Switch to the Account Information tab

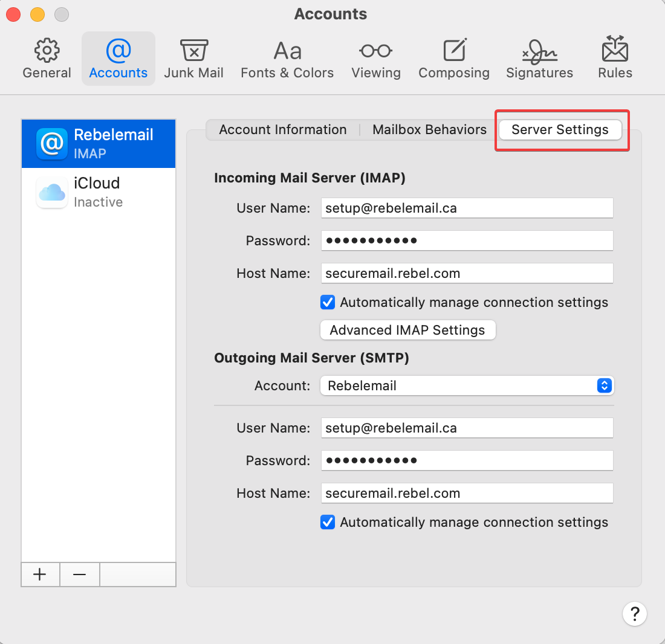283,130
